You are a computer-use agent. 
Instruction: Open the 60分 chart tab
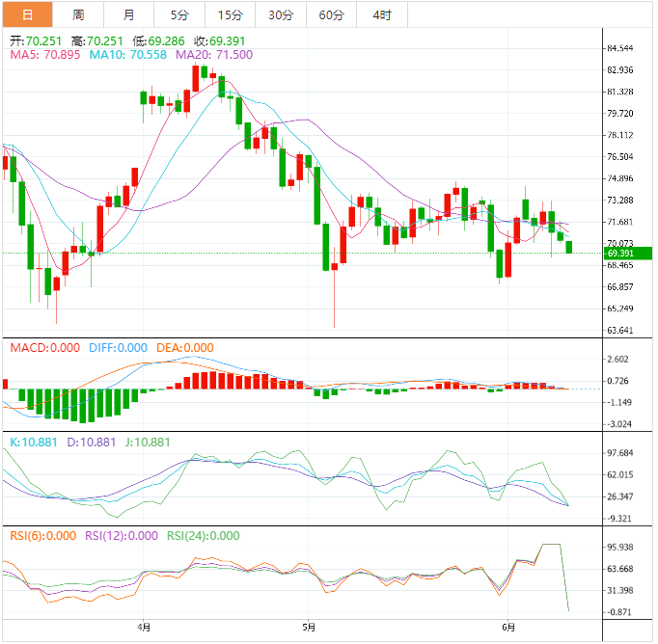pos(331,14)
